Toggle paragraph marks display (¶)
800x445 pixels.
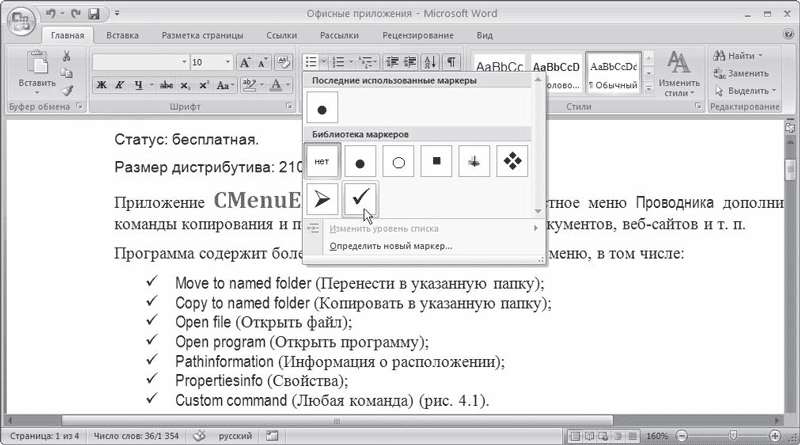pos(452,62)
